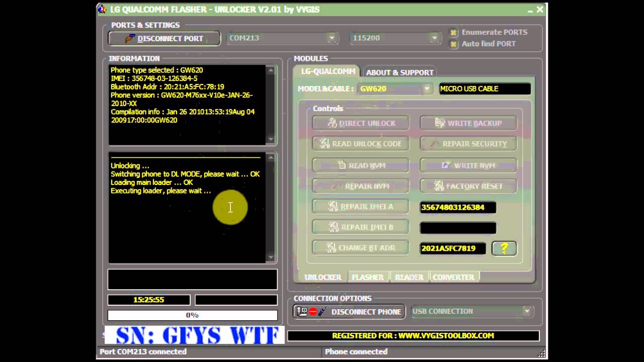Close the flasher window
644x362 pixels.
coord(540,10)
